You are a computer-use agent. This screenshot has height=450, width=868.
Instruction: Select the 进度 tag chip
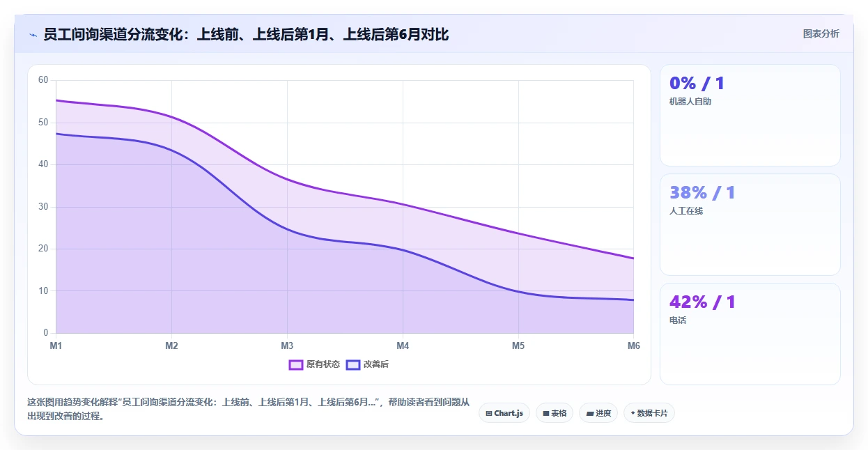(598, 413)
